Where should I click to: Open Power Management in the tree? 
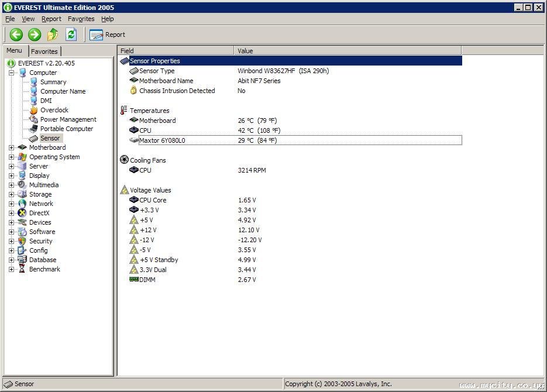pyautogui.click(x=68, y=119)
